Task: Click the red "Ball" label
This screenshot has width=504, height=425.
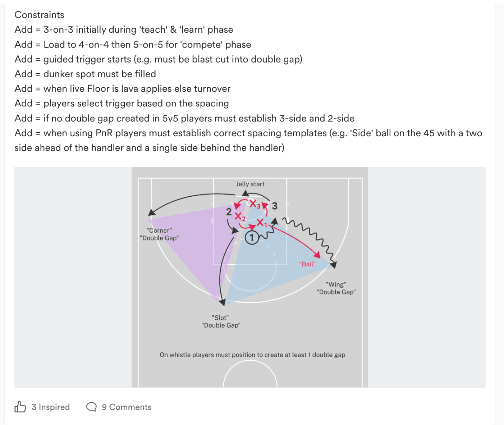Action: 307,264
